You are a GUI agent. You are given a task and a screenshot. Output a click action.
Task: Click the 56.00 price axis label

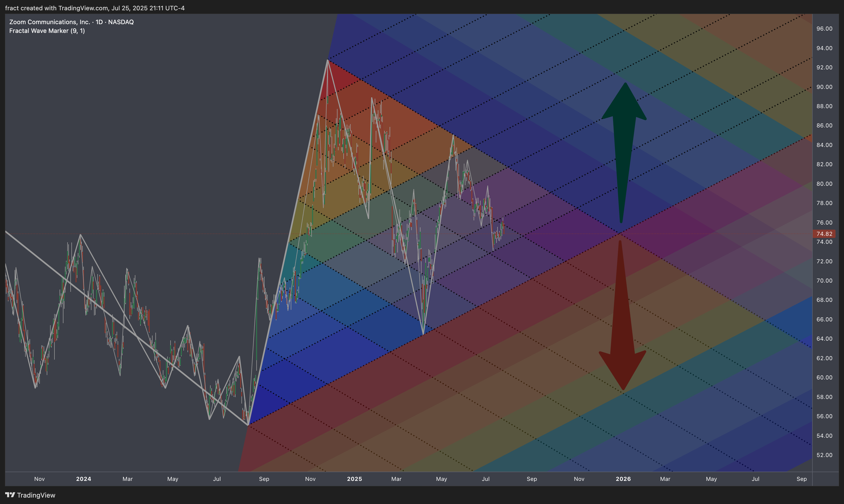click(x=824, y=416)
